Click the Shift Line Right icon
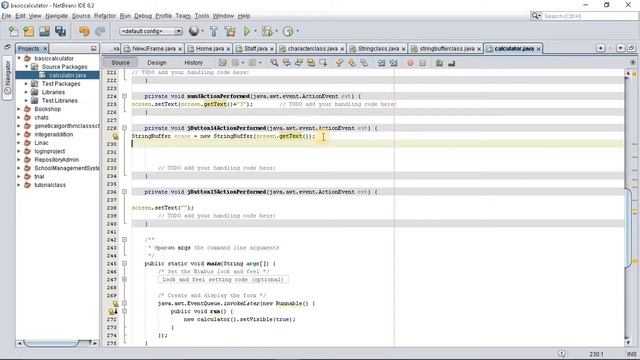 [393, 63]
